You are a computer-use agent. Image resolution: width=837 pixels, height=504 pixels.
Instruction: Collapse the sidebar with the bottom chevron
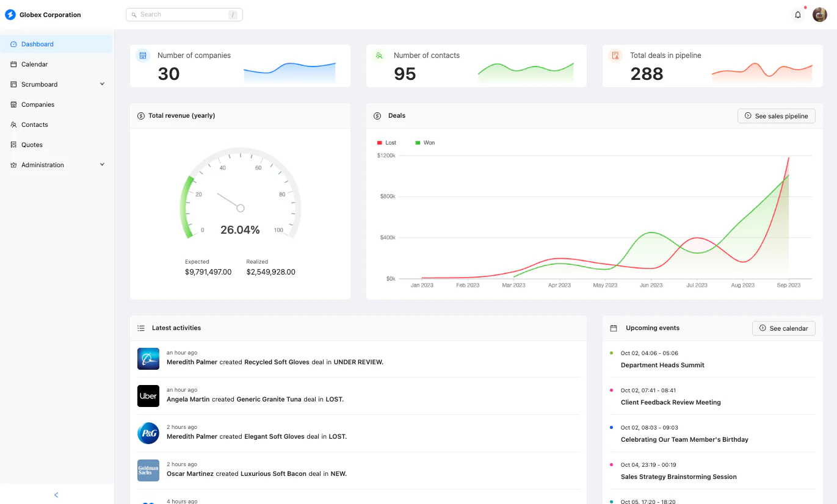click(x=56, y=495)
